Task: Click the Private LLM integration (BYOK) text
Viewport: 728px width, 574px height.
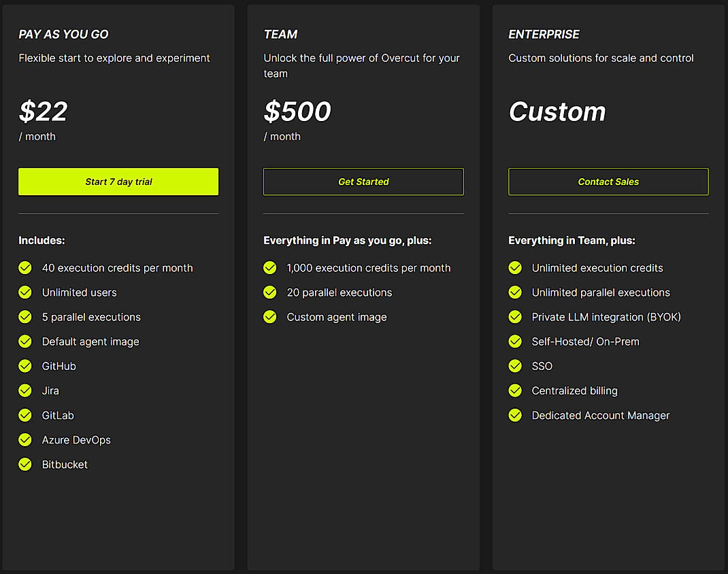Action: click(x=606, y=317)
